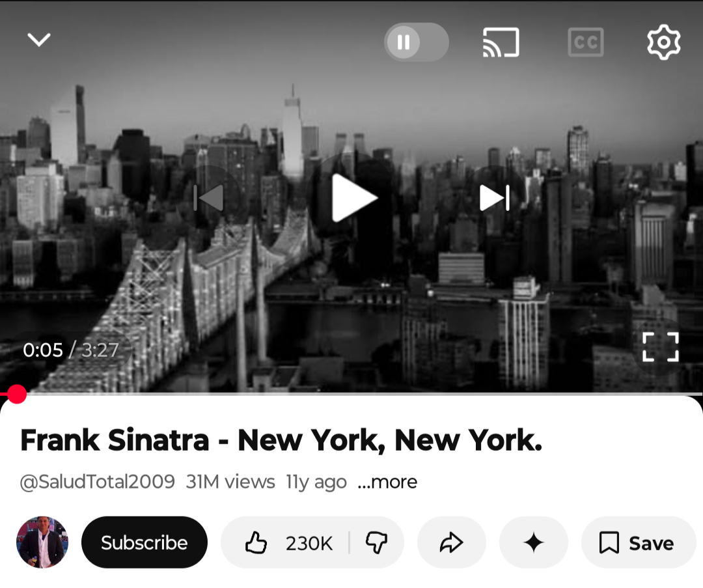Toggle closed captions CC button

click(586, 42)
